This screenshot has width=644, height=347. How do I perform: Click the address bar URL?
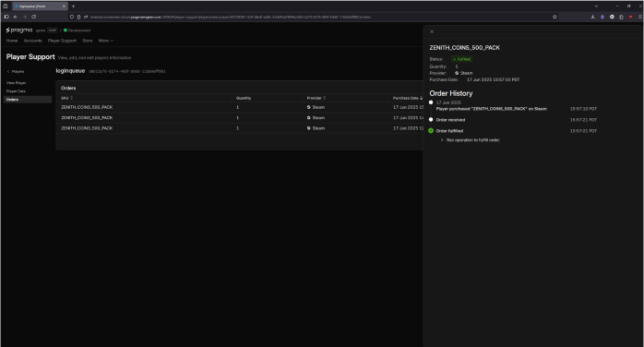tap(230, 17)
